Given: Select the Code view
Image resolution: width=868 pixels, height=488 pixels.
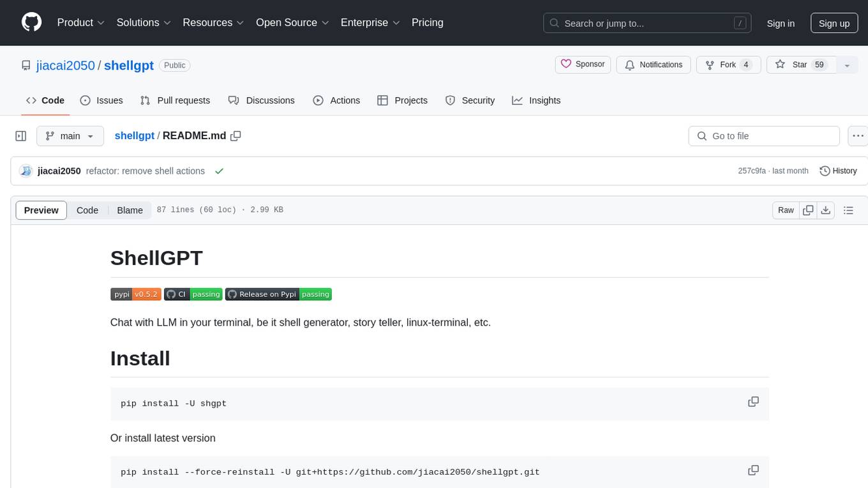Looking at the screenshot, I should 87,210.
